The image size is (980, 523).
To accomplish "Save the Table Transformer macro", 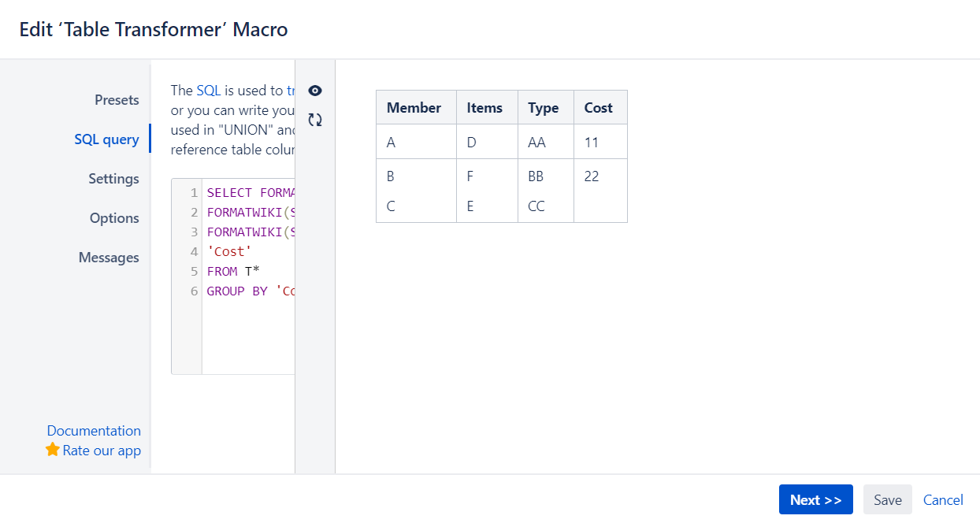I will pos(887,499).
